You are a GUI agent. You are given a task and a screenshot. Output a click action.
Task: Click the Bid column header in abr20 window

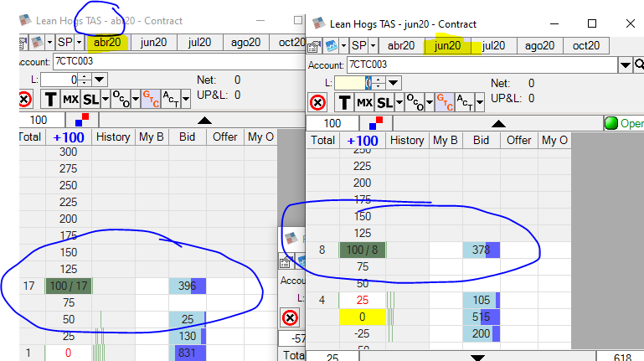[188, 137]
